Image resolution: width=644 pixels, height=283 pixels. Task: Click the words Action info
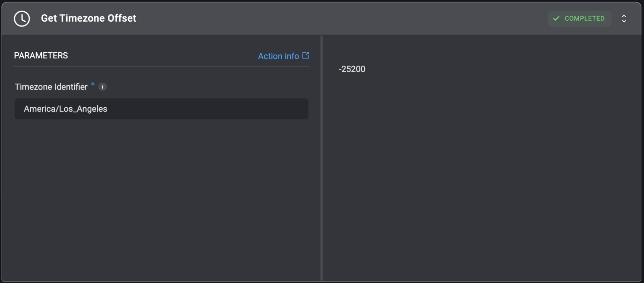point(278,56)
